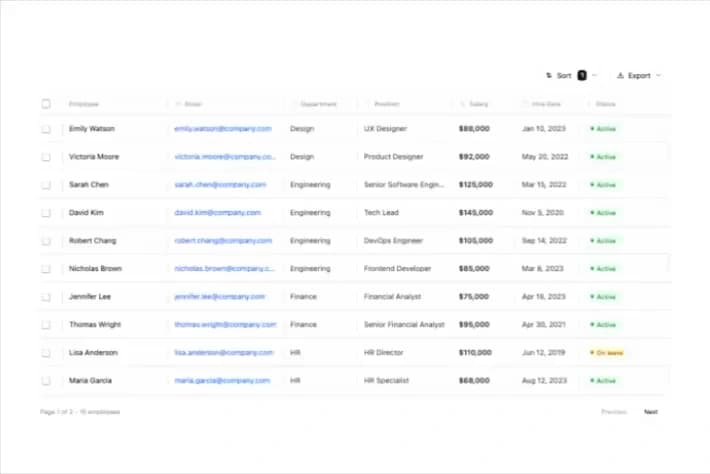Open maria.garcia@company.com email link
Viewport: 710px width, 474px height.
[x=222, y=381]
